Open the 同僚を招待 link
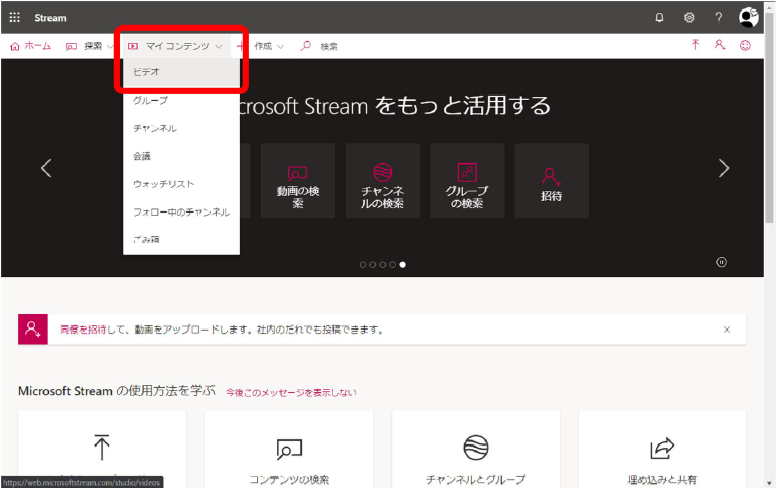777x488 pixels. [83, 329]
